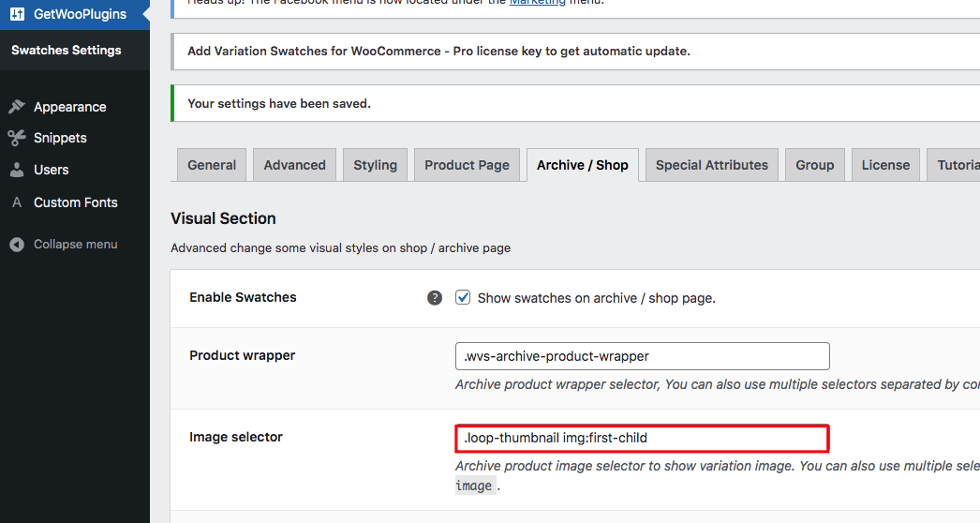Click the Users person icon
Viewport: 980px width, 523px height.
point(17,170)
